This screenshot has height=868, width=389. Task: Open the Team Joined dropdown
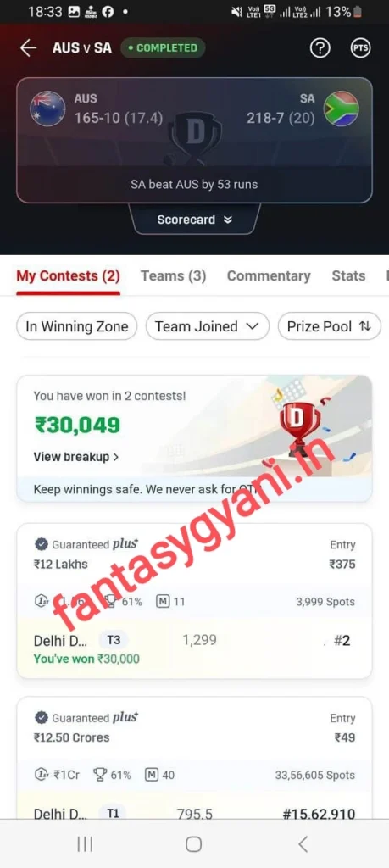click(207, 326)
